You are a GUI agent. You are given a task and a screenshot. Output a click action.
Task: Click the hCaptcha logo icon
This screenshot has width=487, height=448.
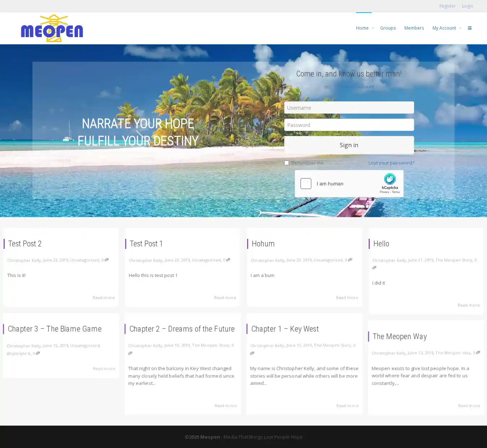click(390, 179)
